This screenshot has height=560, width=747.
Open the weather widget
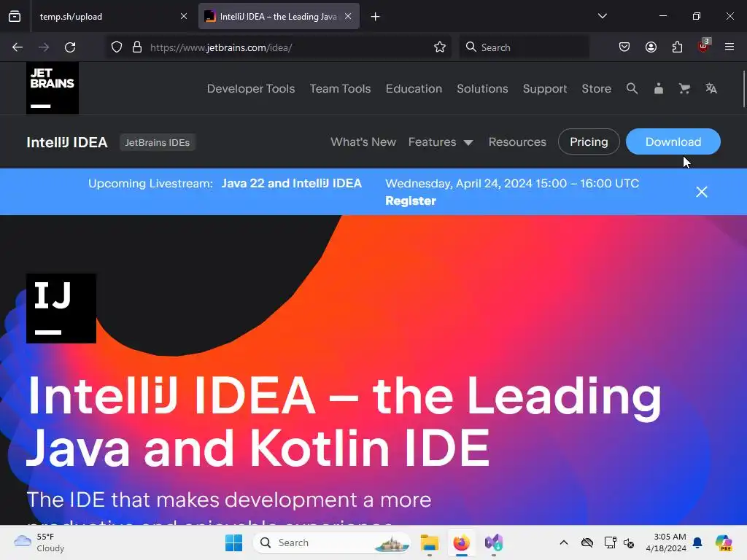point(39,542)
